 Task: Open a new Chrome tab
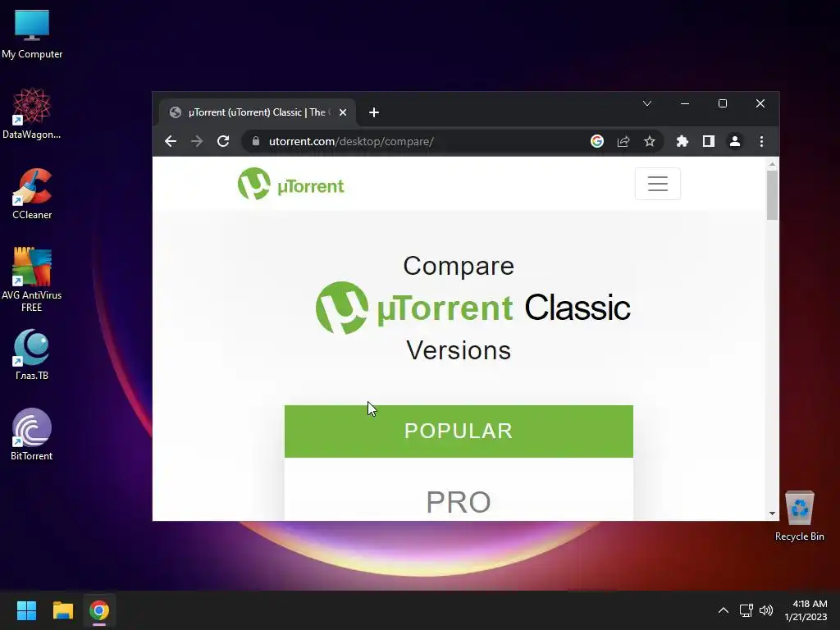pos(374,112)
